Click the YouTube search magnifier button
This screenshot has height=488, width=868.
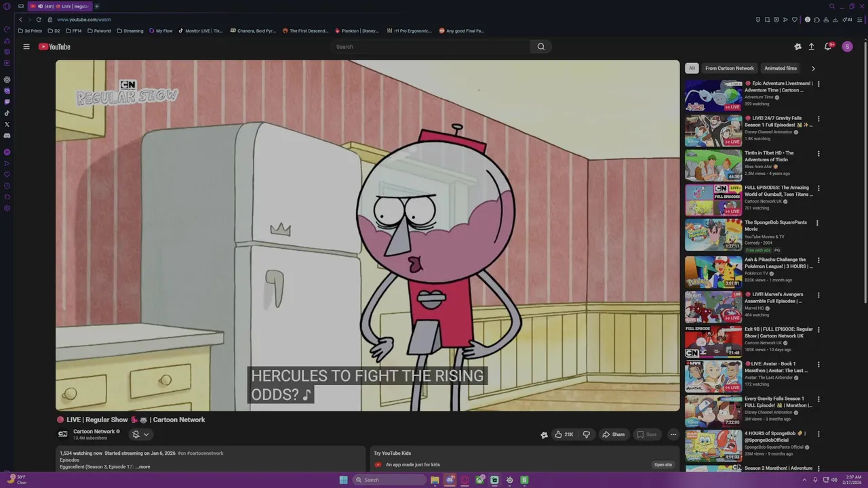(540, 47)
